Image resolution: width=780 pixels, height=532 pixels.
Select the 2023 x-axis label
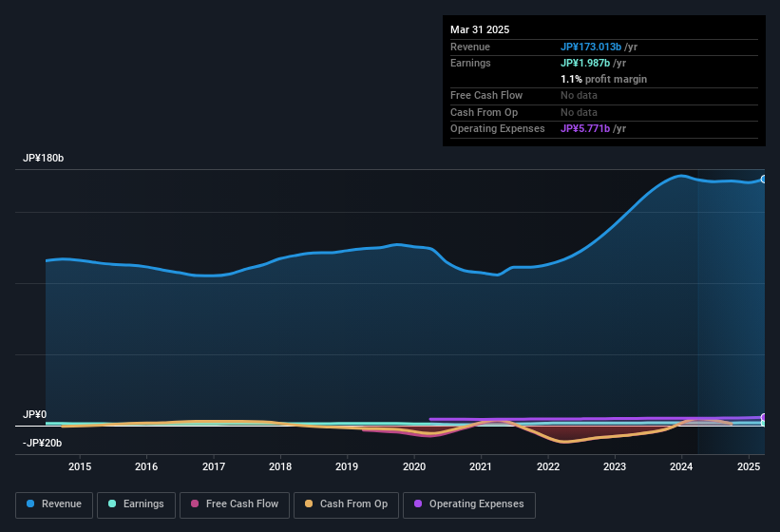click(x=615, y=466)
